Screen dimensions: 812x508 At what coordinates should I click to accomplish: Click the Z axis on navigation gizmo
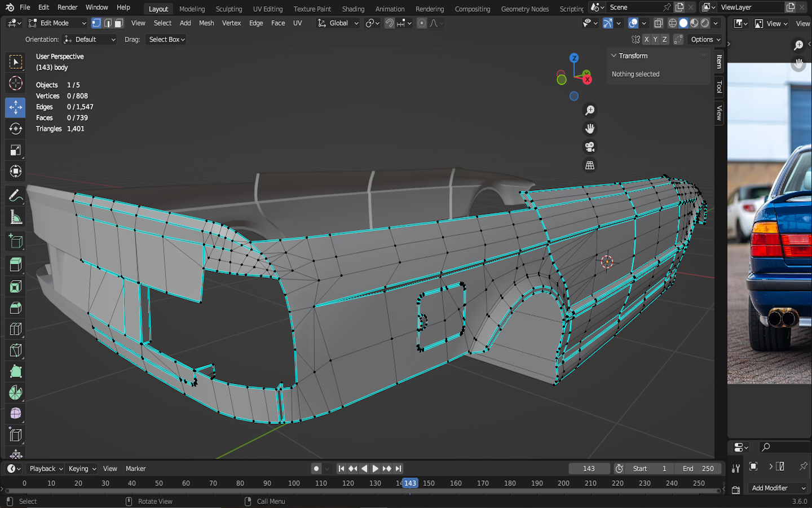pos(574,58)
